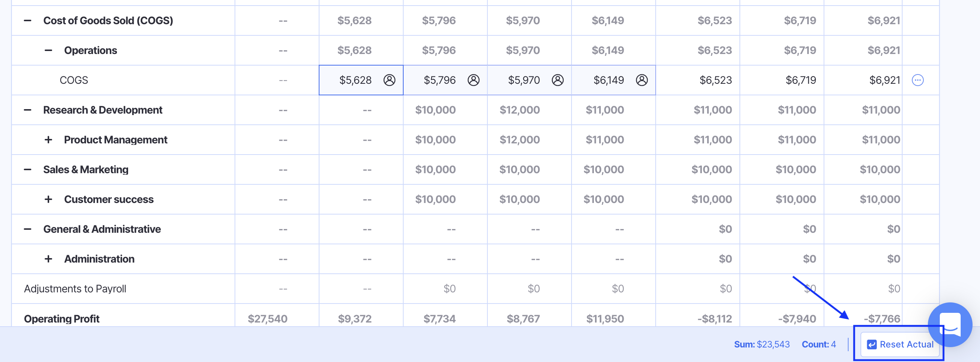Click the $12,000 Product Management cell
Image resolution: width=980 pixels, height=362 pixels.
click(x=519, y=140)
